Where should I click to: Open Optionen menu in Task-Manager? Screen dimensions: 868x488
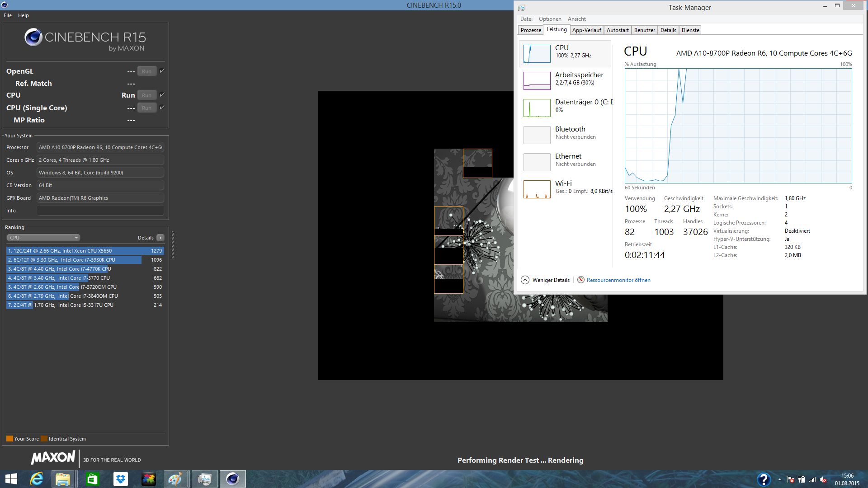click(x=550, y=19)
